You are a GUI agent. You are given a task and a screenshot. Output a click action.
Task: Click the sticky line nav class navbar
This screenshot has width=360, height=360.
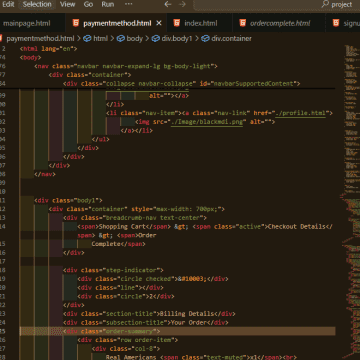[x=126, y=66]
